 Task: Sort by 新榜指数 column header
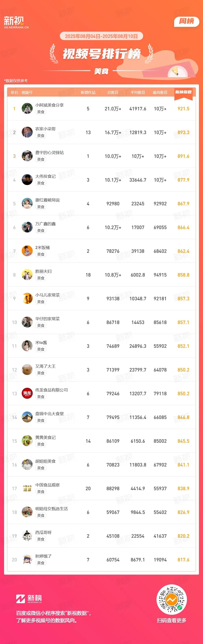[x=183, y=92]
